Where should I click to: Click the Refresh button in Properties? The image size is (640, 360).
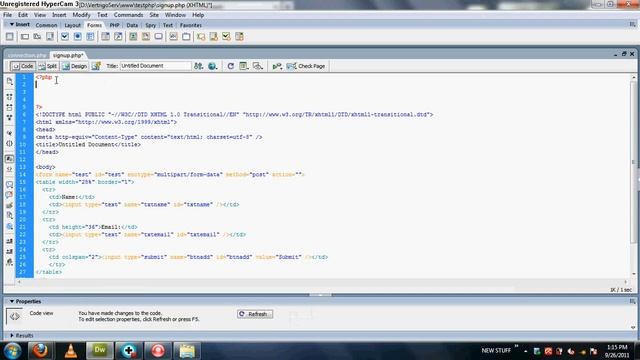tap(255, 314)
